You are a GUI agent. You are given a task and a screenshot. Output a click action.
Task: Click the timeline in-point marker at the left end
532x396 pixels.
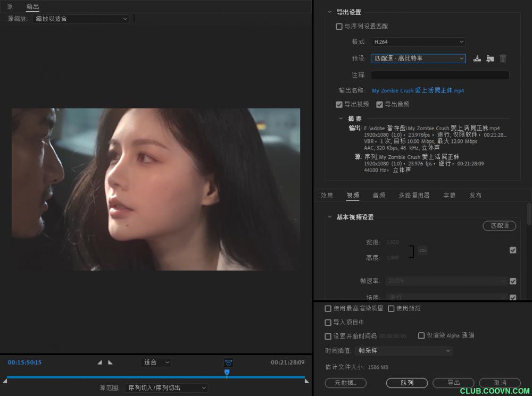pos(5,381)
